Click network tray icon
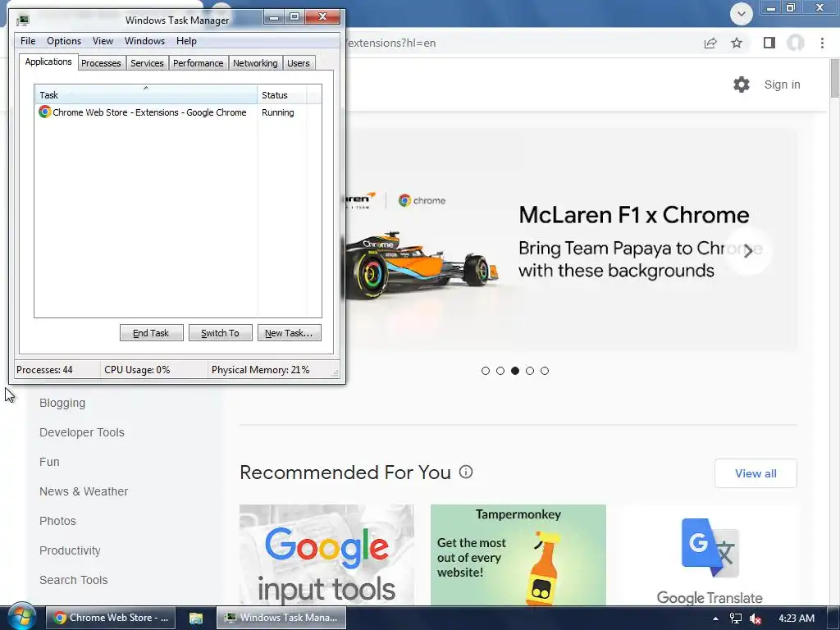This screenshot has height=630, width=840. [736, 619]
